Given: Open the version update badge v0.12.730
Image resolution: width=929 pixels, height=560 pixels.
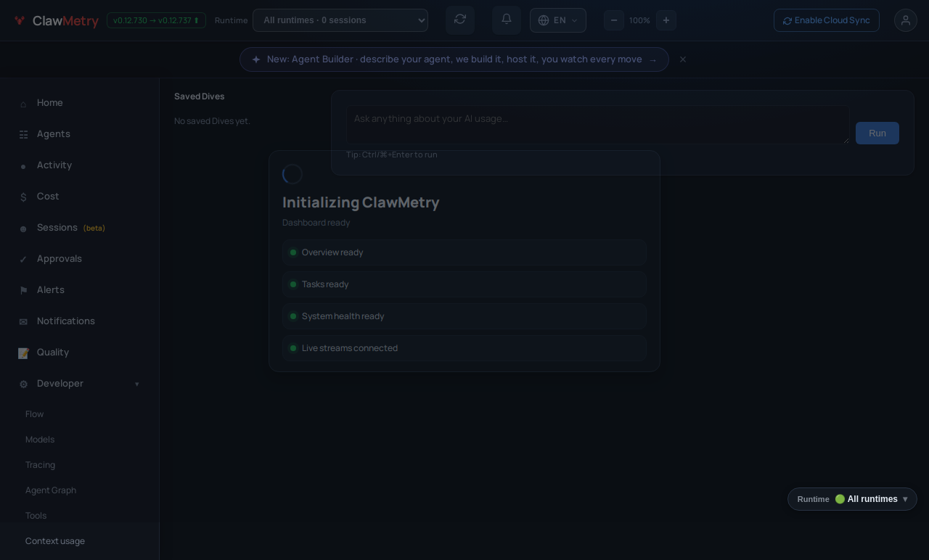Looking at the screenshot, I should click(156, 20).
